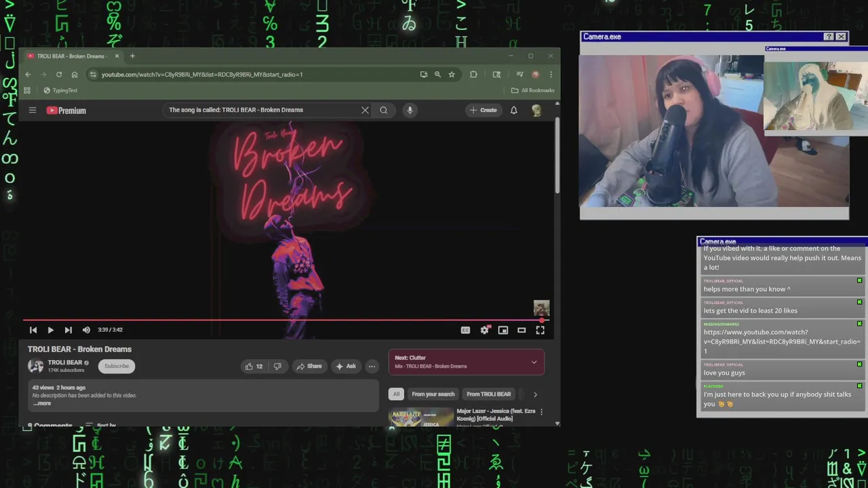
Task: Click the Ask button below video
Action: [346, 366]
